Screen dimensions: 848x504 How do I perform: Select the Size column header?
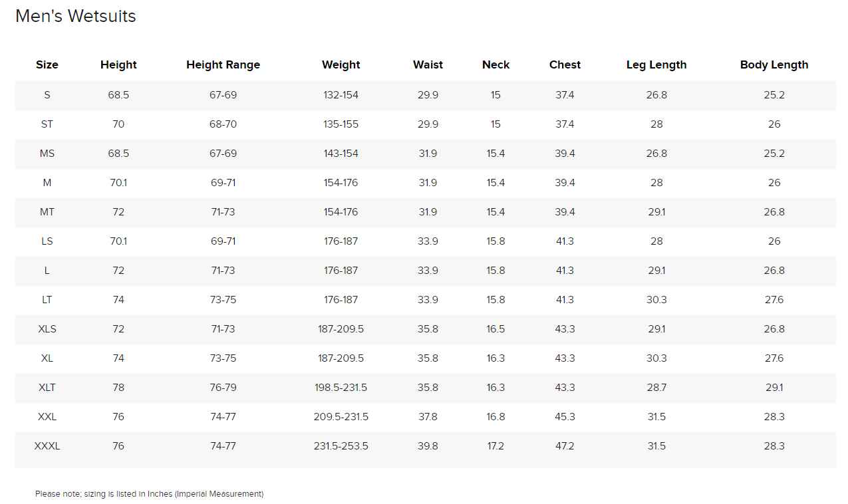47,65
